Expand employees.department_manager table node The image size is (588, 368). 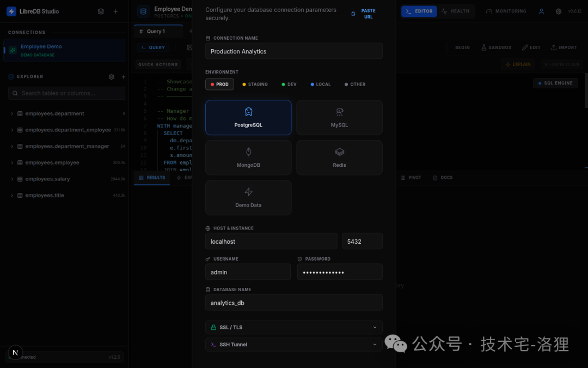(x=12, y=147)
